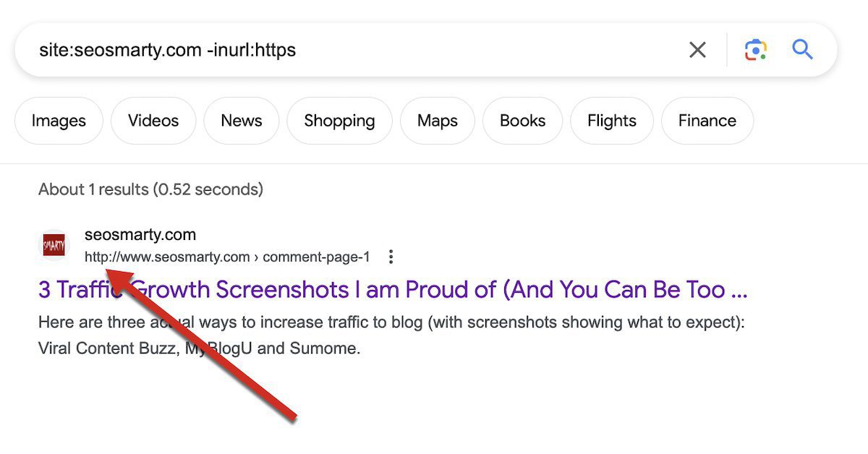Click the seosmarty.com site favicon
Image resolution: width=868 pixels, height=454 pixels.
54,245
